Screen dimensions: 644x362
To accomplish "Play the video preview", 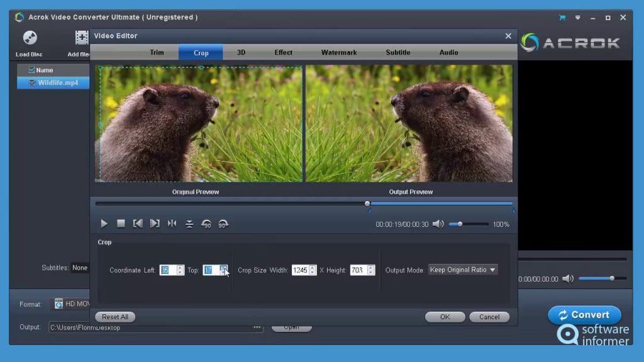I will coord(104,223).
